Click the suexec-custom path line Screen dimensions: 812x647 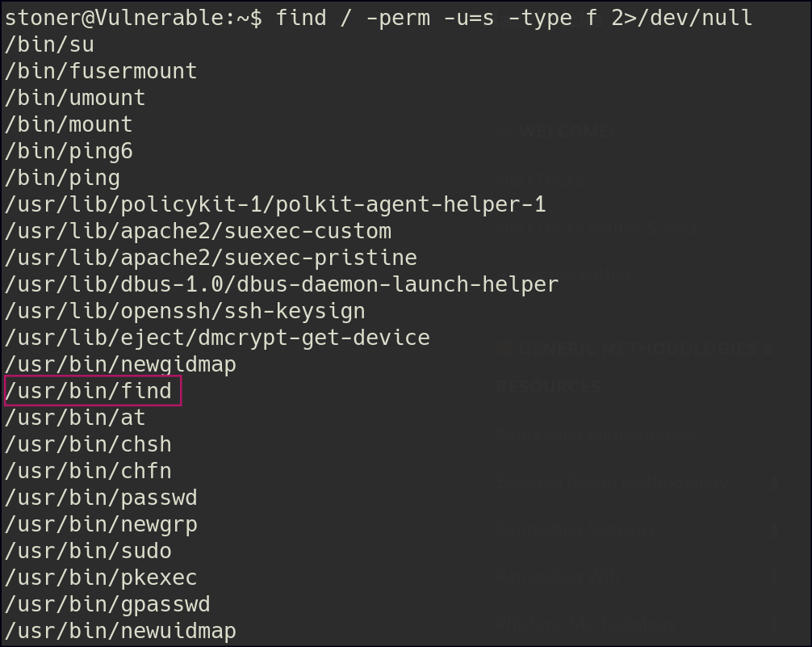197,231
